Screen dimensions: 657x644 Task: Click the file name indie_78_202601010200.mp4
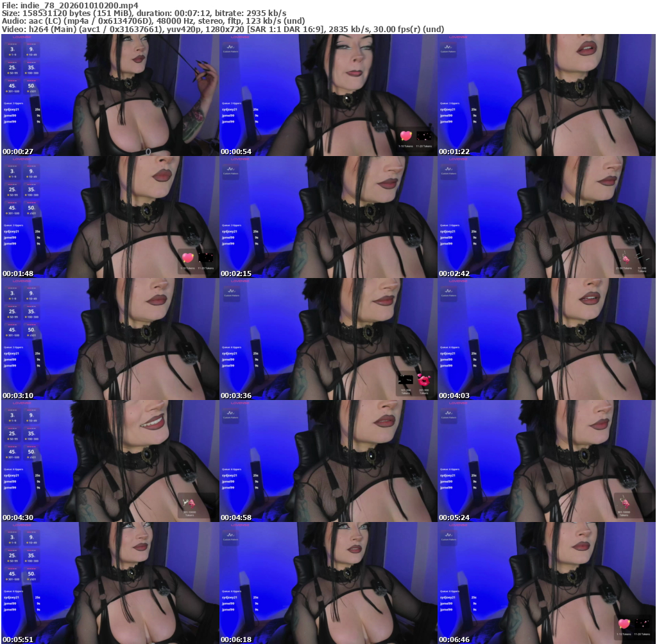[79, 5]
